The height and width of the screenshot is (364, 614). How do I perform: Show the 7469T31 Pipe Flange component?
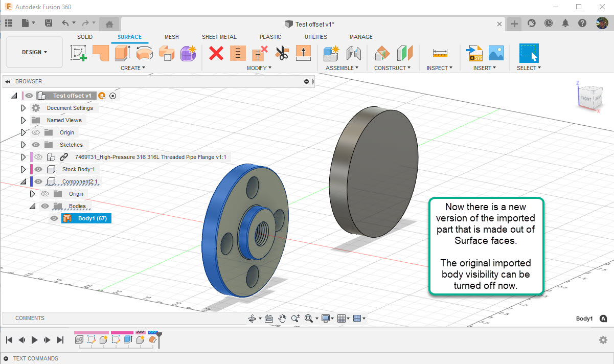coord(38,157)
